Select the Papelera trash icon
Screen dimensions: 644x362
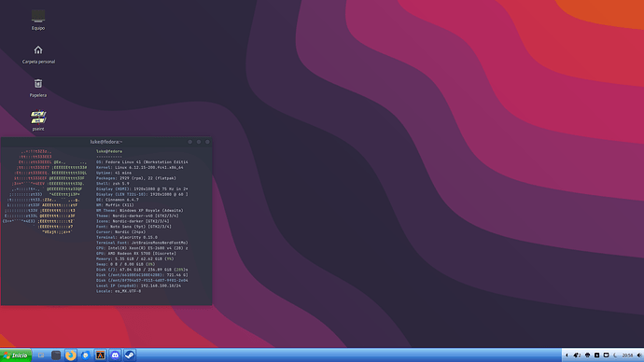38,88
